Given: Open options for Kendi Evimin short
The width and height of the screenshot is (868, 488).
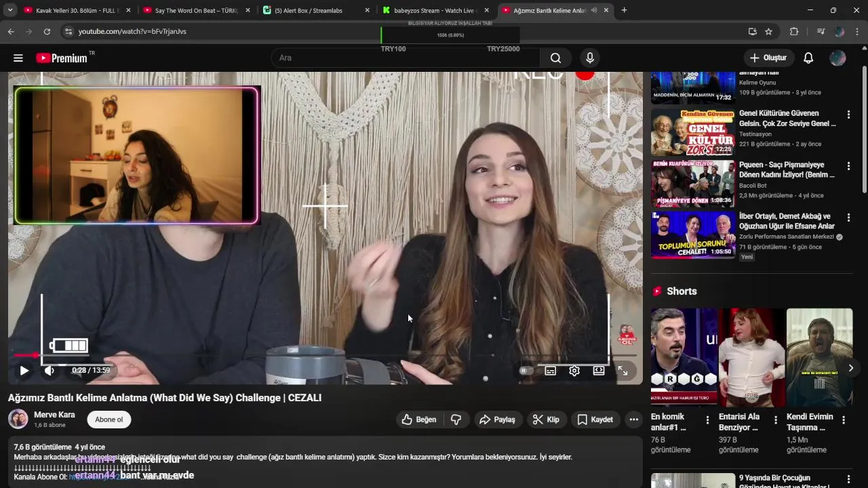Looking at the screenshot, I should tap(844, 420).
